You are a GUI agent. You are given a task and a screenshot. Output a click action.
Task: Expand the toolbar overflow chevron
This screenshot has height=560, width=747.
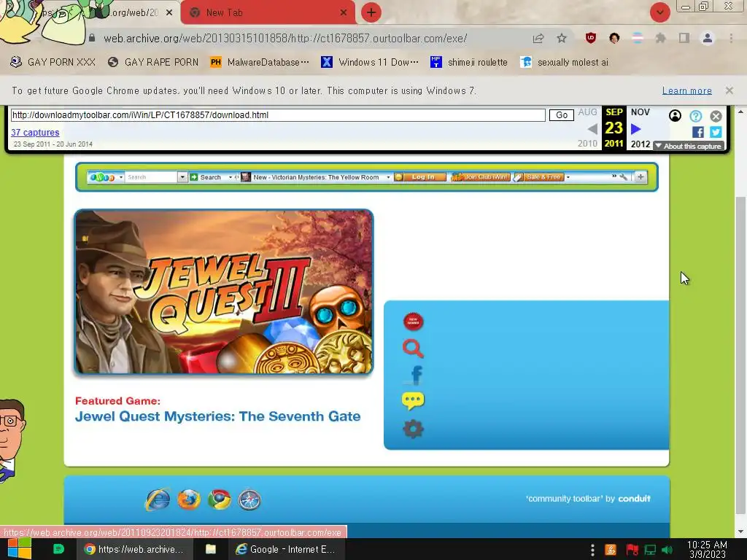click(x=614, y=176)
